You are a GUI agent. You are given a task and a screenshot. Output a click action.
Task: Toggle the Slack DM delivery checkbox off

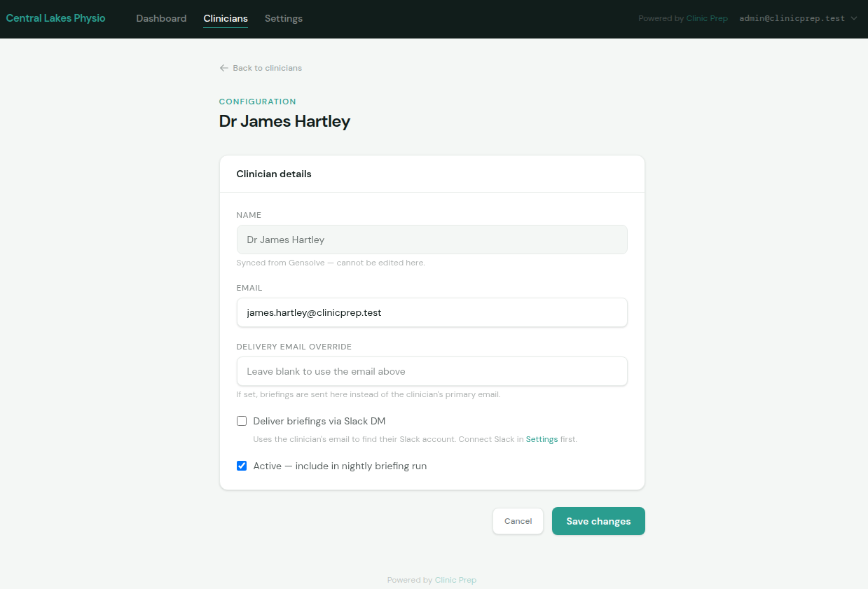coord(242,421)
